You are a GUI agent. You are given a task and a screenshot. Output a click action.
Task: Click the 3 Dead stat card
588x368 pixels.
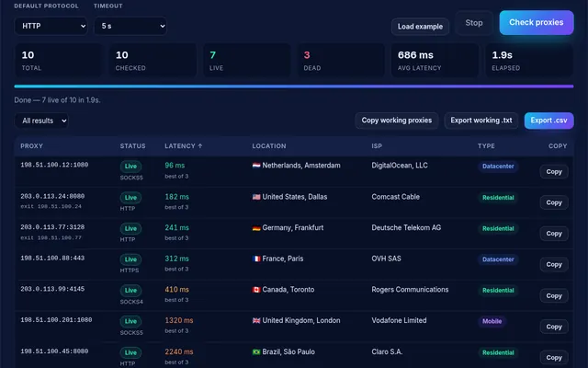341,60
